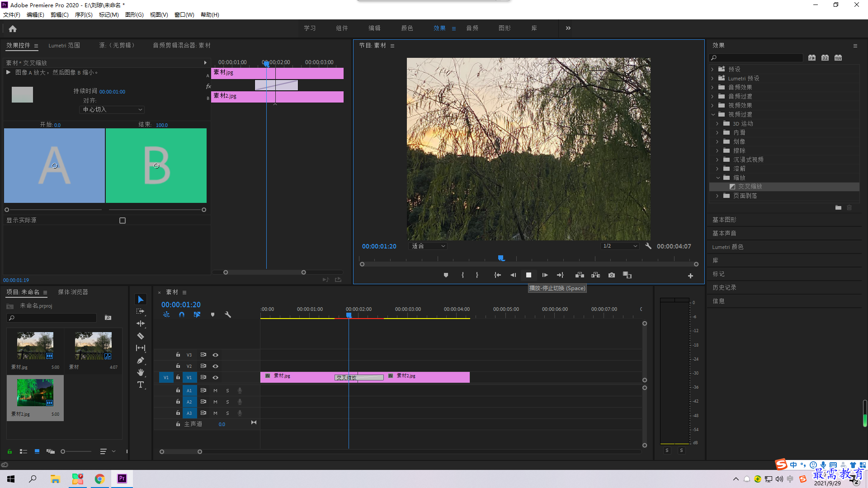Open the zoom level dropdown in Program monitor
The image size is (868, 488).
click(x=428, y=246)
